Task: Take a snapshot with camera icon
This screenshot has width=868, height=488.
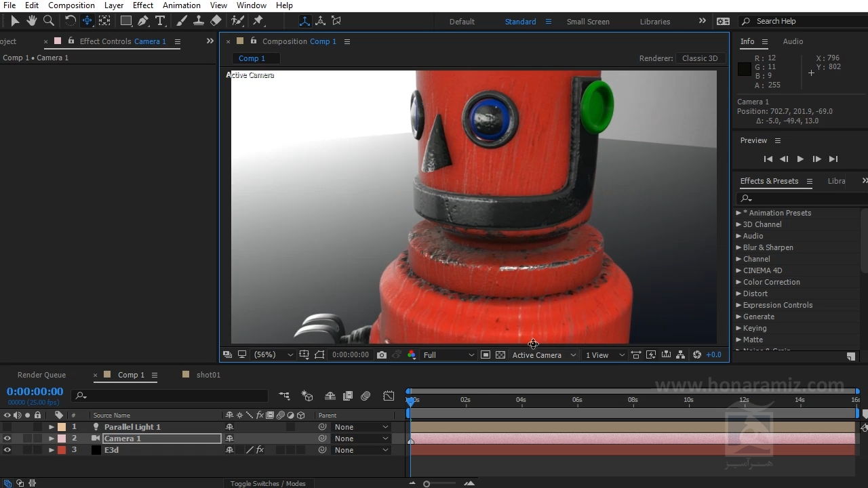Action: tap(382, 355)
